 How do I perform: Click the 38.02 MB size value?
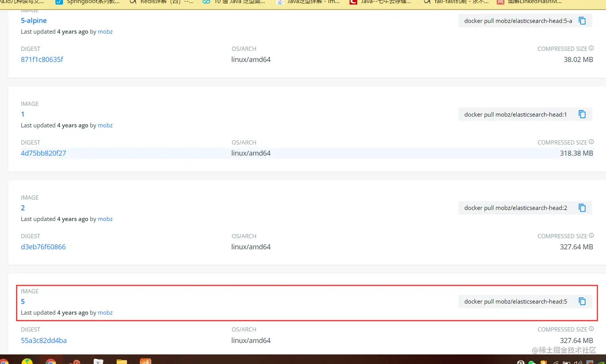(x=578, y=59)
